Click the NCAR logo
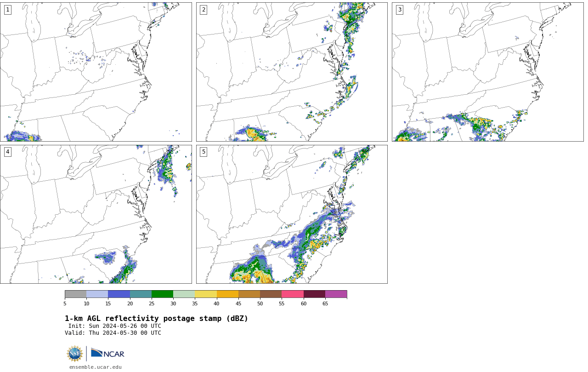The height and width of the screenshot is (372, 588). (x=107, y=353)
